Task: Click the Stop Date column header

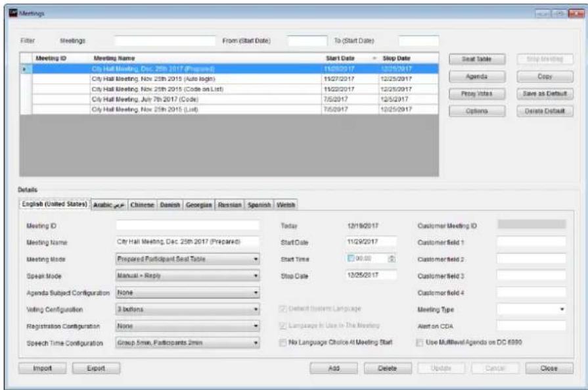Action: (409, 58)
